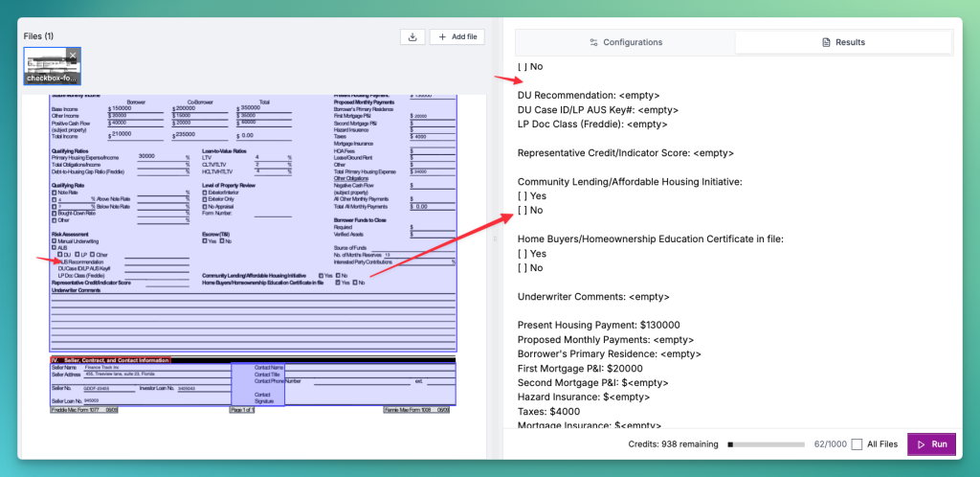980x477 pixels.
Task: Click the Manual Underwriting checkbox in the form
Action: coord(54,241)
